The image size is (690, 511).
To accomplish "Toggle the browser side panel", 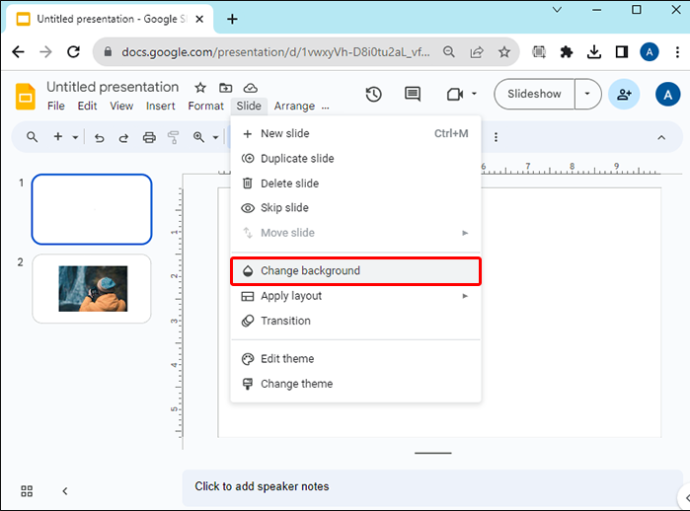I will click(x=622, y=52).
